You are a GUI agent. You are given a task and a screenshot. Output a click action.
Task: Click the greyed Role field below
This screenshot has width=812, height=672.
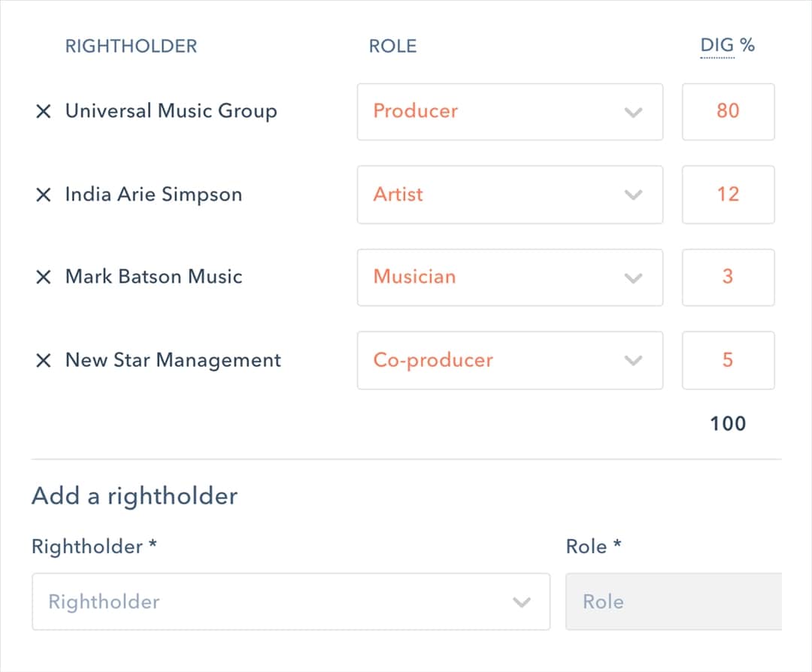[x=673, y=602]
